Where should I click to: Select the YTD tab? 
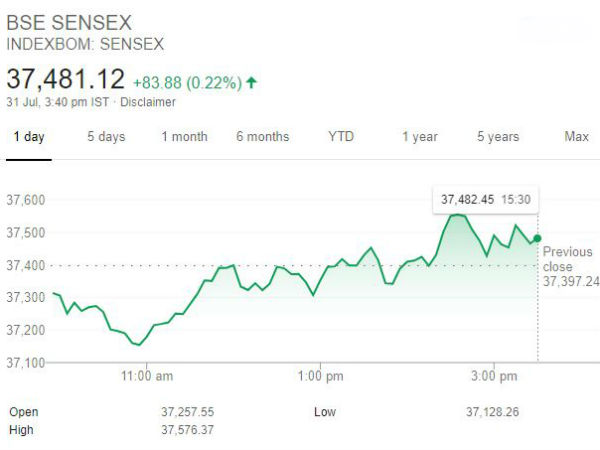pos(341,136)
